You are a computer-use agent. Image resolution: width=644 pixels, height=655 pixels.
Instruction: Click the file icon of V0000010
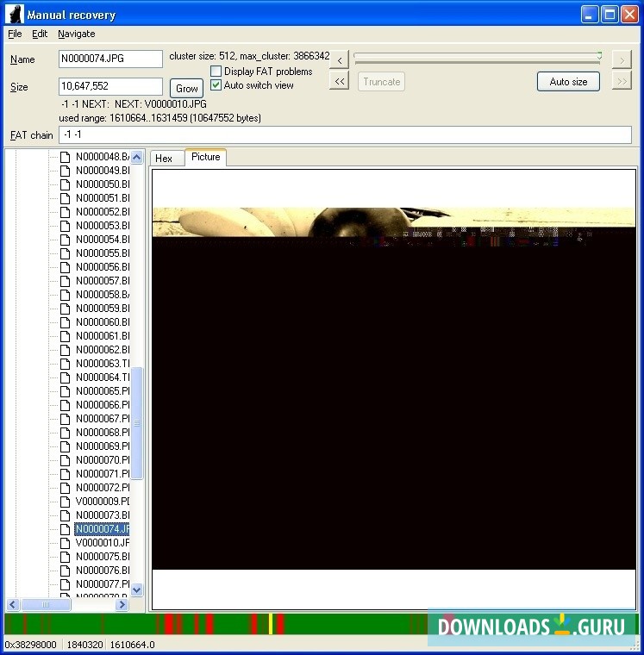65,543
